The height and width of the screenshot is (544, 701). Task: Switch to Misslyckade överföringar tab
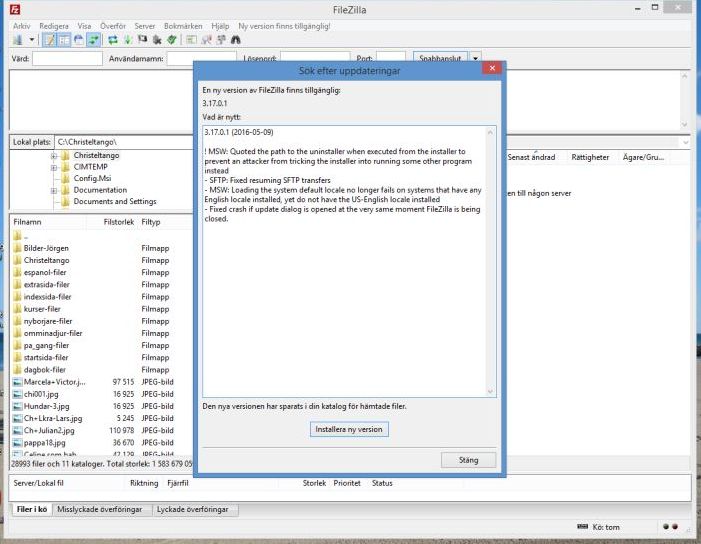click(x=100, y=509)
